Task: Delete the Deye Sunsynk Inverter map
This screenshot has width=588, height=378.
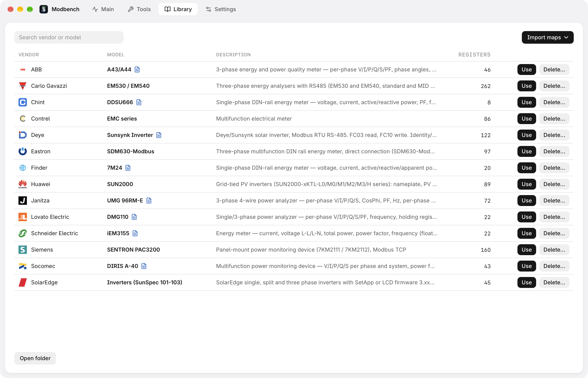Action: click(x=554, y=135)
